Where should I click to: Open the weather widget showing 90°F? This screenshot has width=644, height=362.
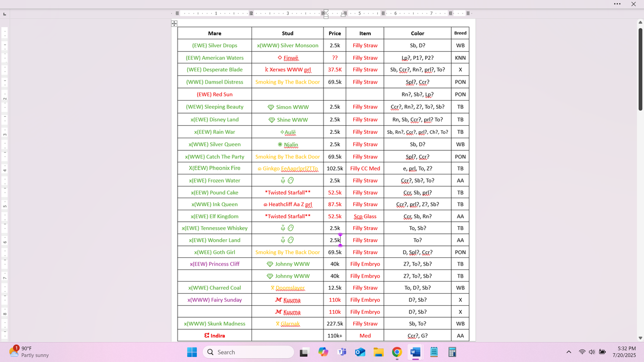[30, 351]
